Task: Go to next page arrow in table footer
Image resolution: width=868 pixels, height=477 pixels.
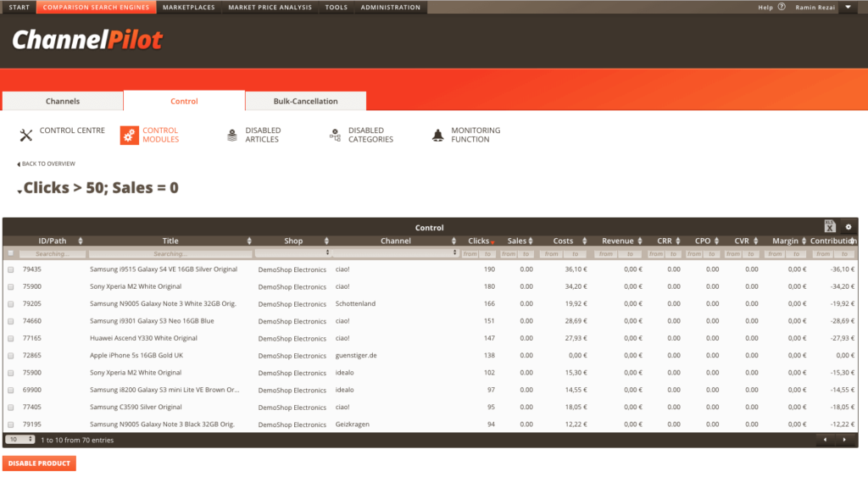Action: tap(844, 440)
